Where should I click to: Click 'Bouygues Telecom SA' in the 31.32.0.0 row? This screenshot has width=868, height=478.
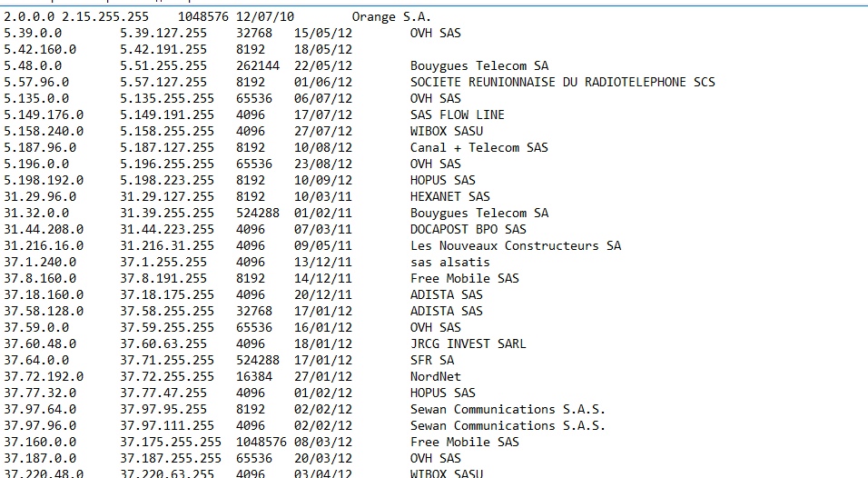click(479, 214)
